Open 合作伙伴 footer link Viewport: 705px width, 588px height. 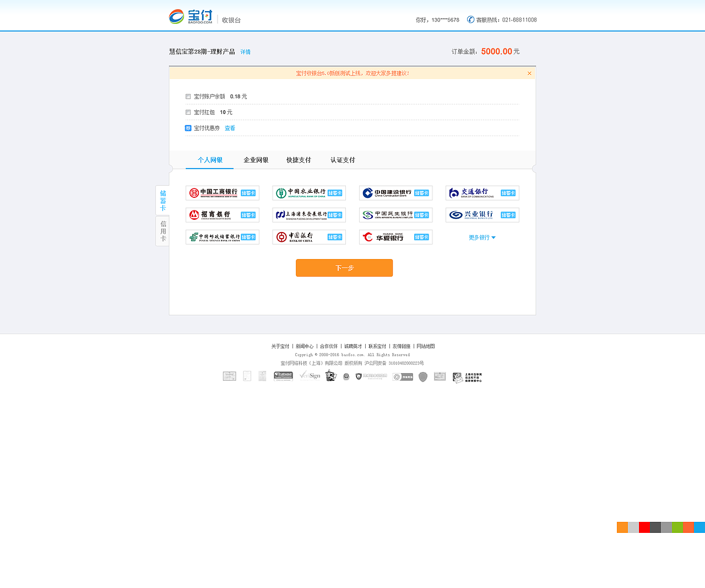pyautogui.click(x=329, y=347)
